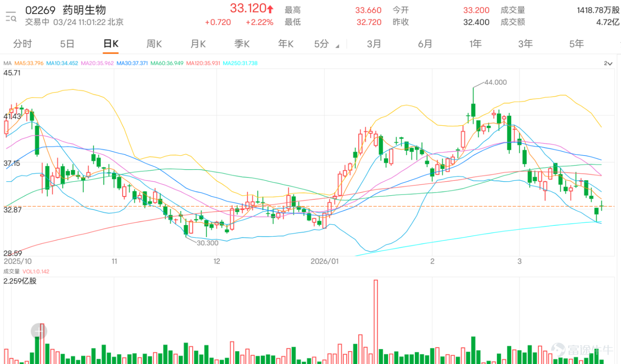Click the MA10:34.452 indicator label
Image resolution: width=621 pixels, height=364 pixels.
[62, 63]
